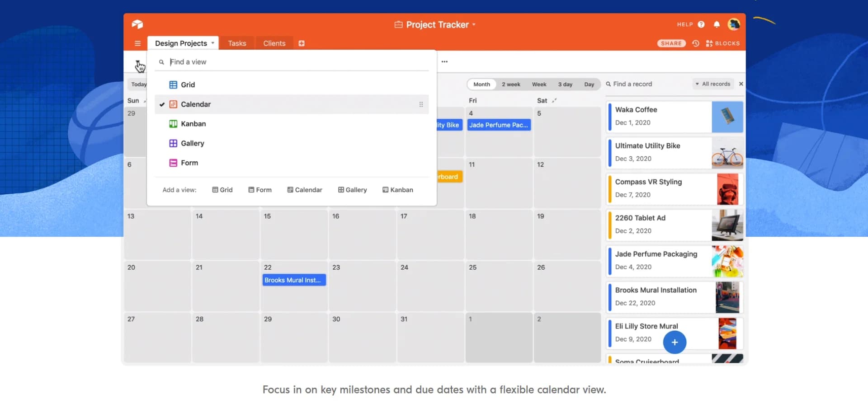Click the three-dot more options icon
This screenshot has width=868, height=408.
coord(444,62)
